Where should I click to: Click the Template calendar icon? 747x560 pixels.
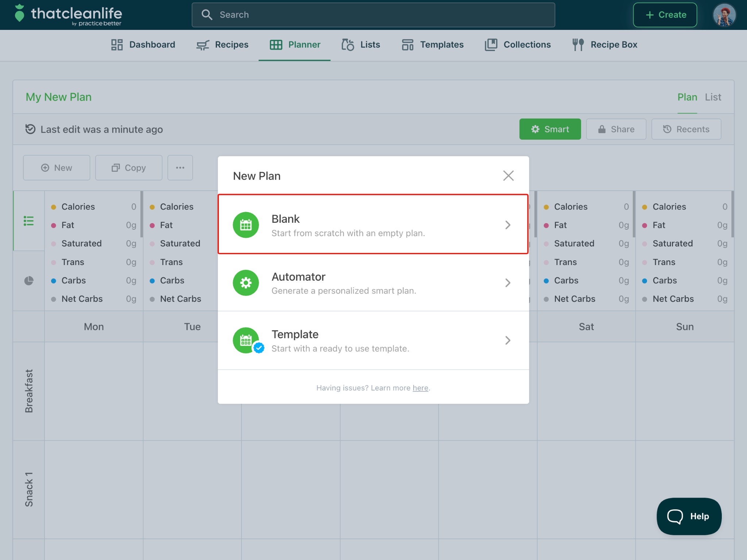246,340
